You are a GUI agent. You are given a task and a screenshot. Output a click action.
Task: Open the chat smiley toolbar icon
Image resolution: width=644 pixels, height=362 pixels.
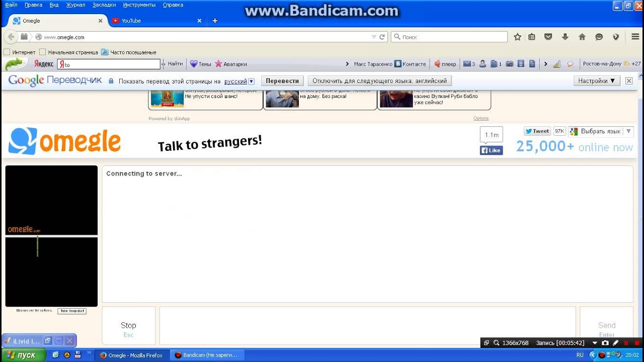[x=599, y=37]
